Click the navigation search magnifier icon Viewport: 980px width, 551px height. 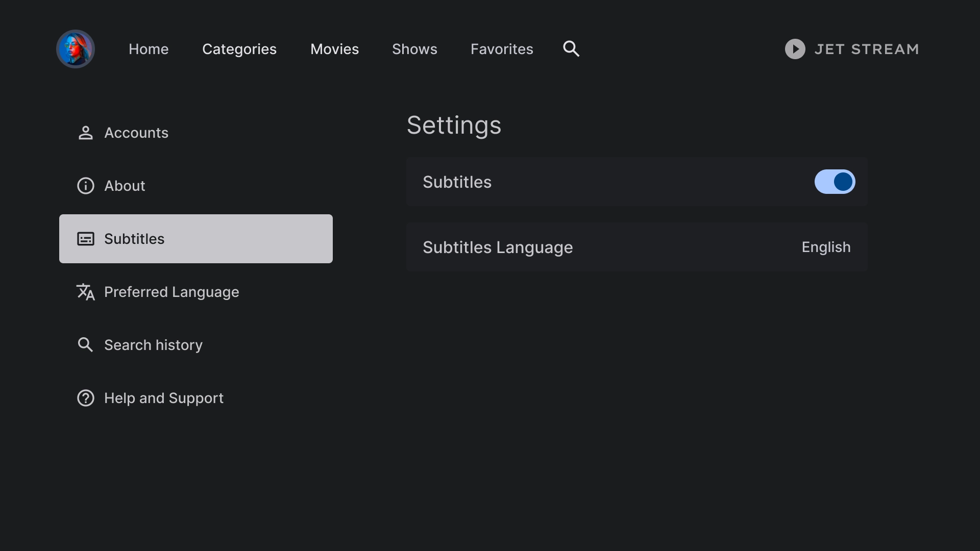[x=572, y=48]
